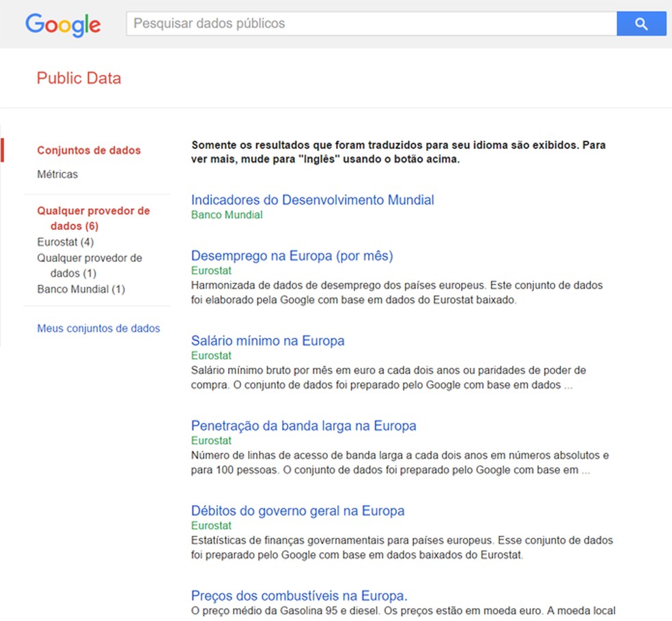Open Indicadores do Desenvolvimento Mundial dataset
Screen dimensions: 672x621
click(x=312, y=200)
